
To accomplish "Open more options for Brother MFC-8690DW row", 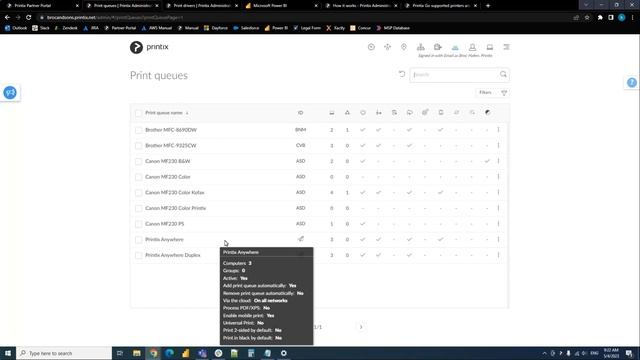I will pos(498,130).
